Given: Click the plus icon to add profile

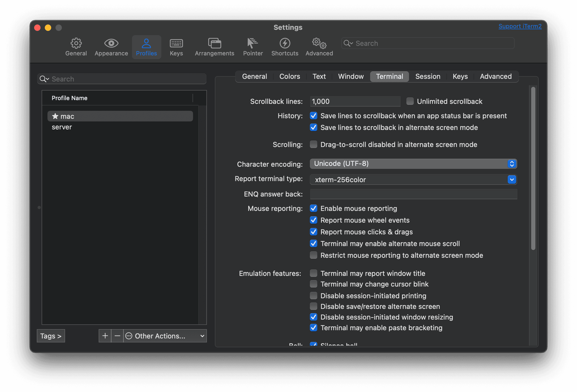Looking at the screenshot, I should [x=105, y=336].
